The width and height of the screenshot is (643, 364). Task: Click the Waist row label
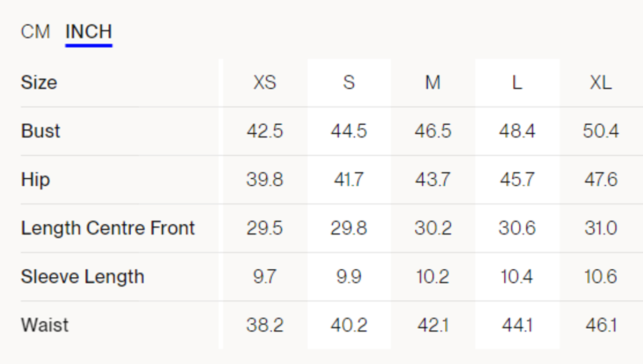pos(45,325)
